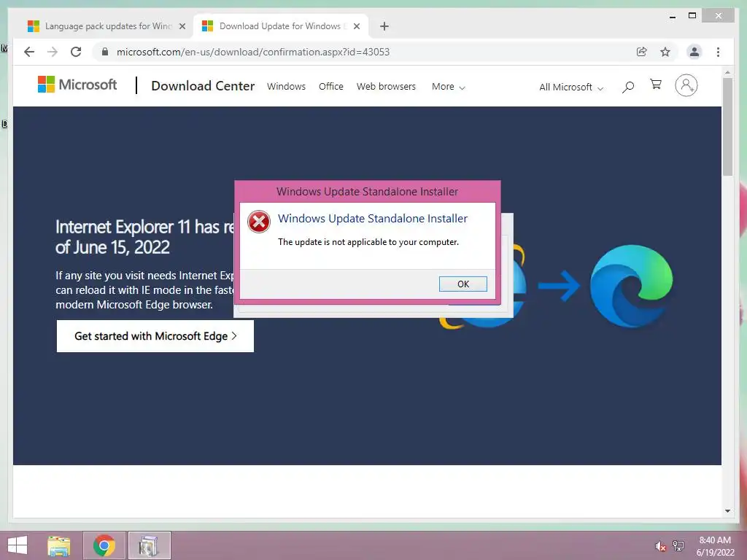Click the Chrome taskbar icon
This screenshot has height=560, width=747.
pyautogui.click(x=104, y=545)
